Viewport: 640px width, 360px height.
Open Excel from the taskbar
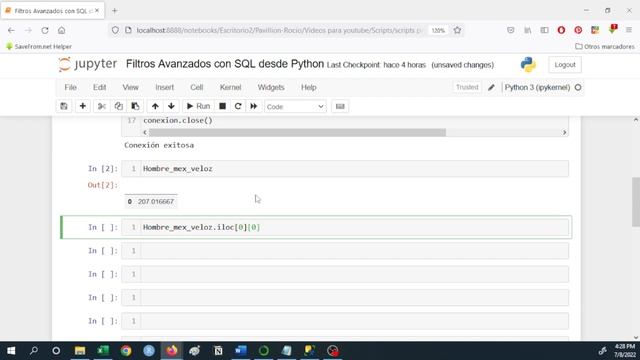(x=103, y=351)
